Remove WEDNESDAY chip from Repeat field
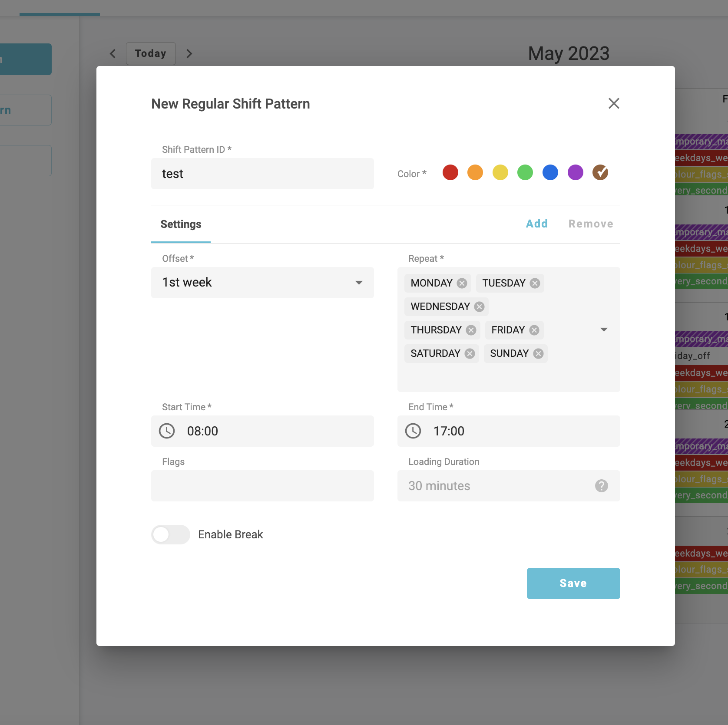This screenshot has width=728, height=725. coord(479,307)
